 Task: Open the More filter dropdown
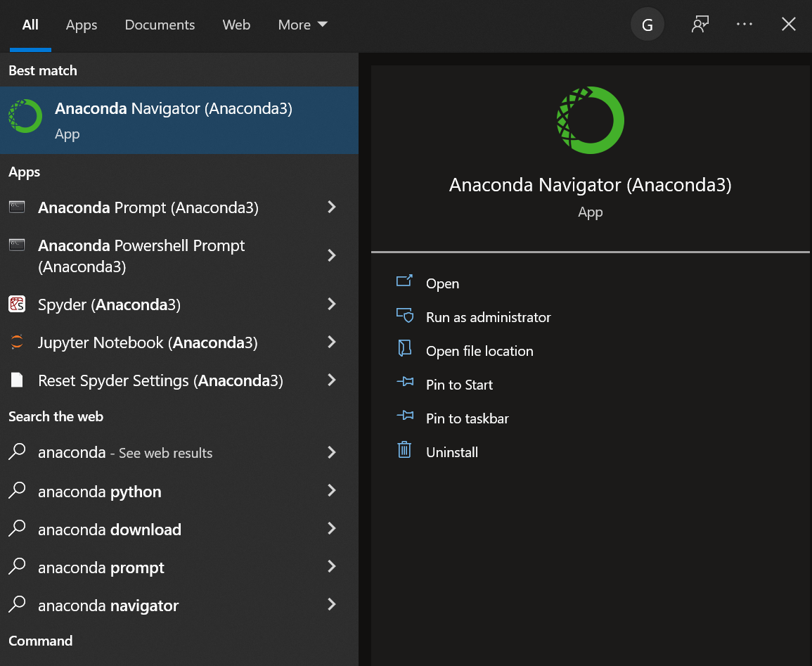coord(303,25)
